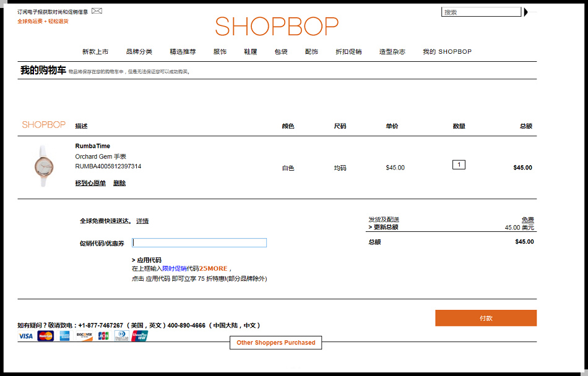
Task: Open the 精选推荐 menu
Action: [x=183, y=52]
